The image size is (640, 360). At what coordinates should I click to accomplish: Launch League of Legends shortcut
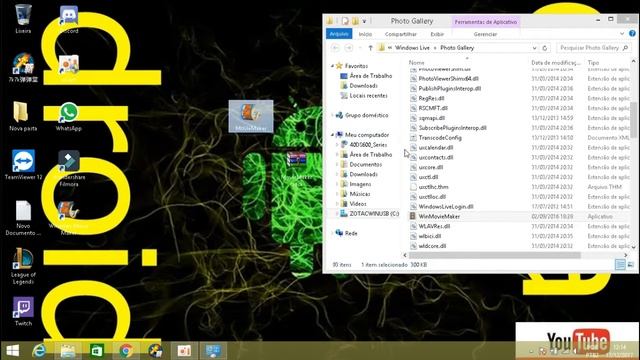[23, 266]
